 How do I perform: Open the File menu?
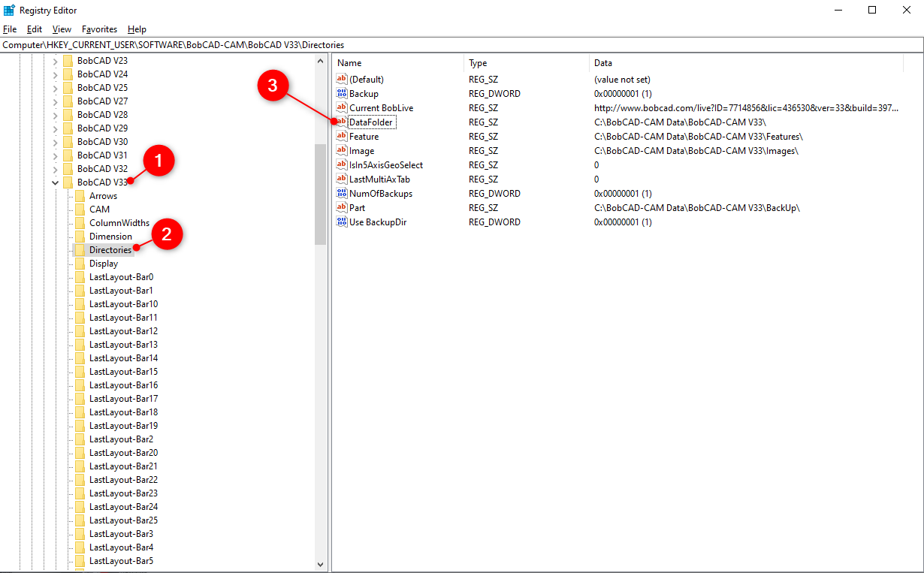tap(10, 29)
